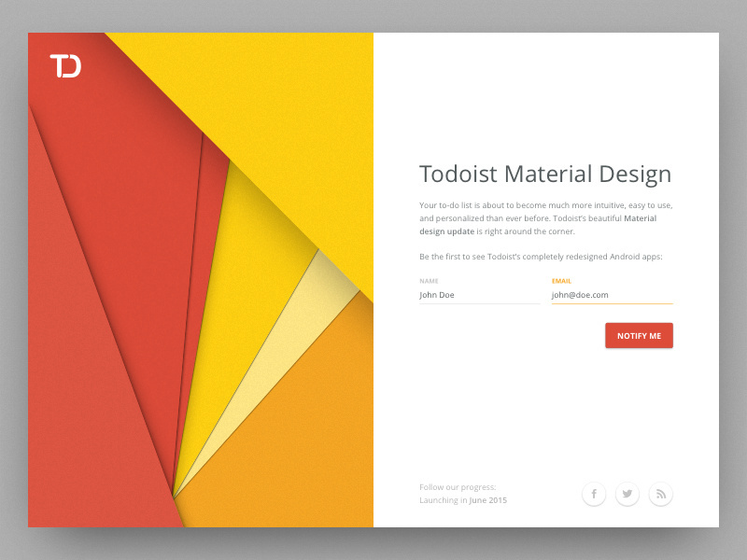Image resolution: width=747 pixels, height=560 pixels.
Task: Focus the Name field with John Doe
Action: (x=480, y=295)
